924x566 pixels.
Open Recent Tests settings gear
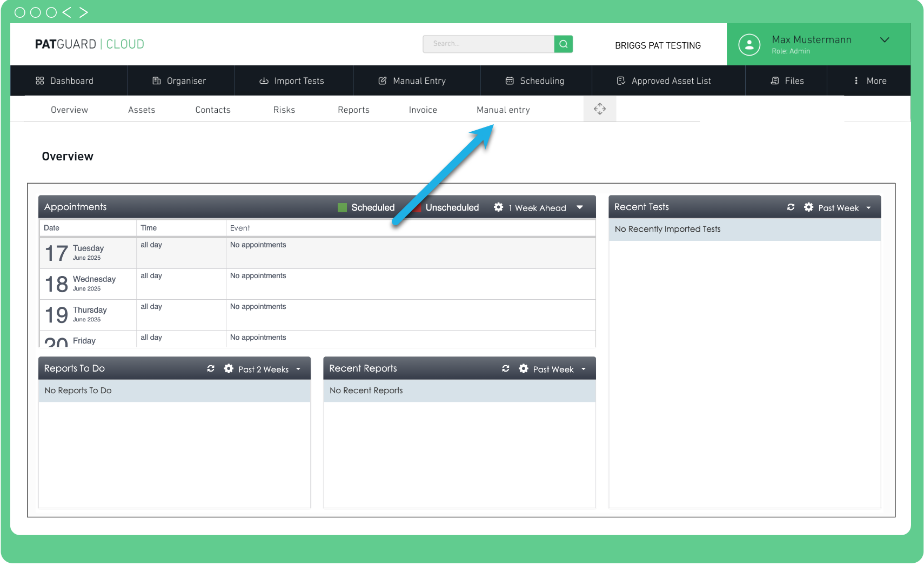click(809, 207)
